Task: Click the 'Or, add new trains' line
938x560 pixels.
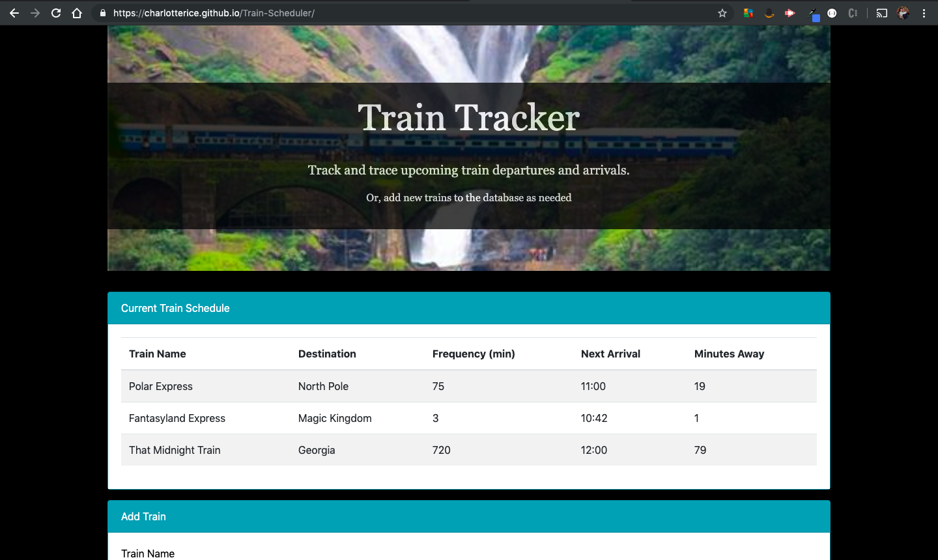Action: pos(468,197)
